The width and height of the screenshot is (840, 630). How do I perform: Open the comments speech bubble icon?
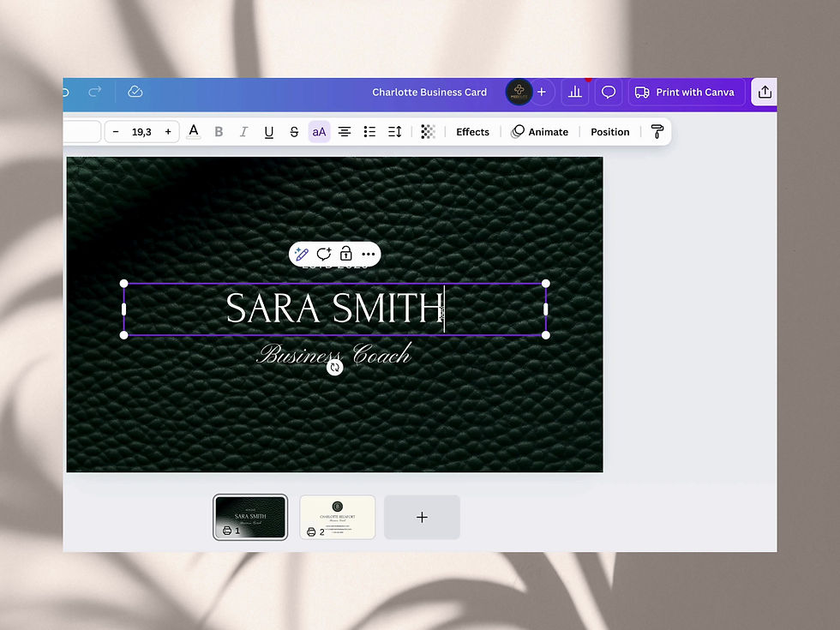point(608,93)
